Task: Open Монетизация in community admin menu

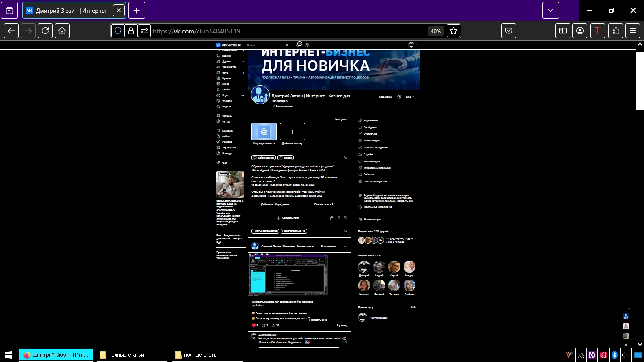Action: (369, 140)
